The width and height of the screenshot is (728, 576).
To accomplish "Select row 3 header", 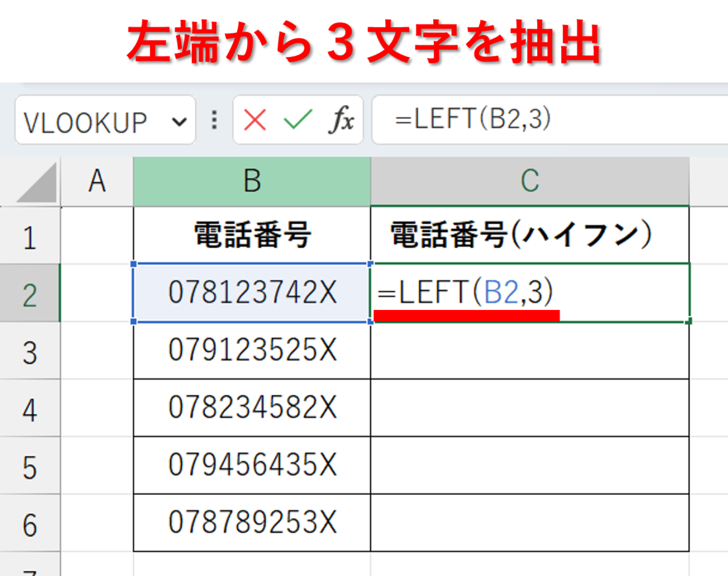I will pos(30,351).
